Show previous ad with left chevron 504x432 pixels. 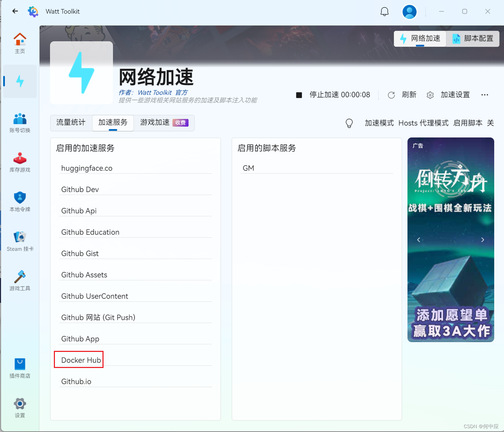pyautogui.click(x=419, y=240)
